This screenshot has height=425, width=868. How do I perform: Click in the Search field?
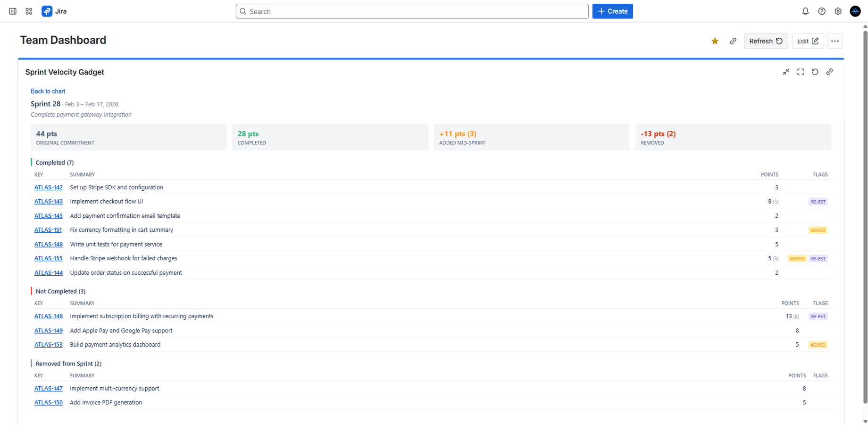[x=412, y=11]
